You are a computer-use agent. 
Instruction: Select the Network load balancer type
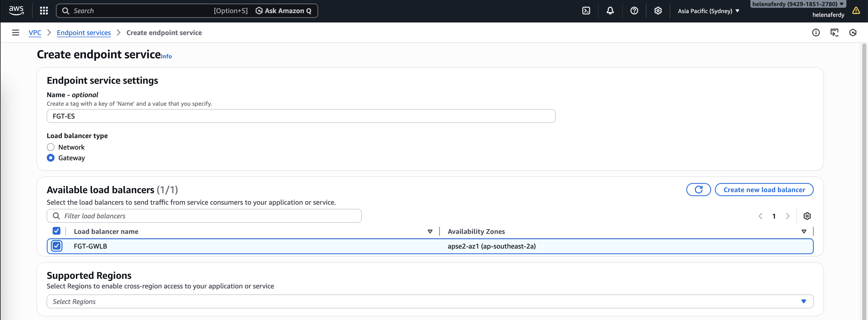point(51,147)
